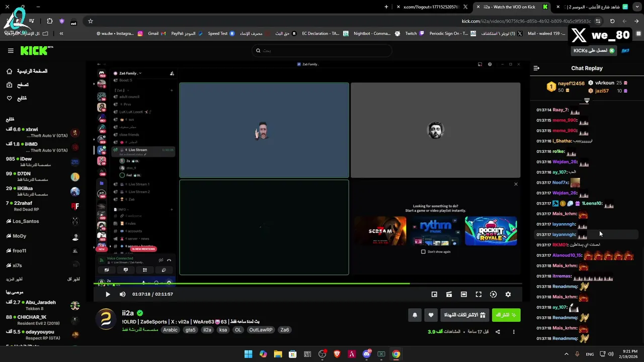
Task: Open video player settings gear
Action: tap(508, 294)
